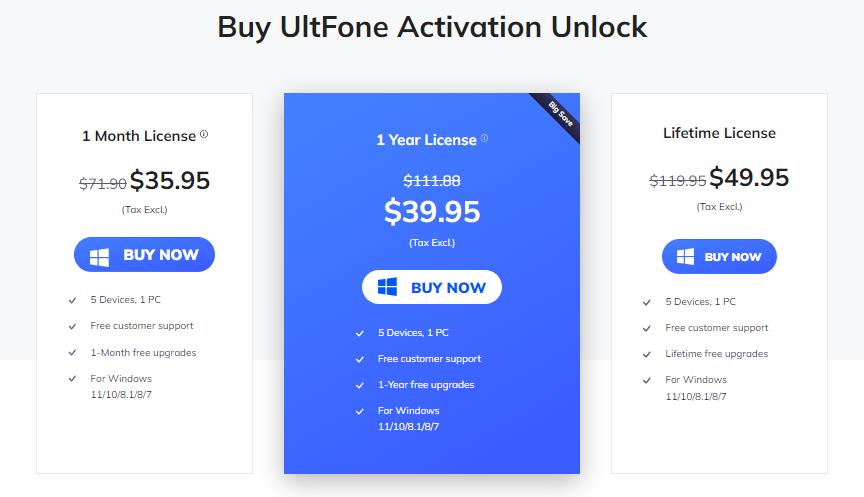Click the crossed-out $111.88 price
This screenshot has width=864, height=497.
432,180
